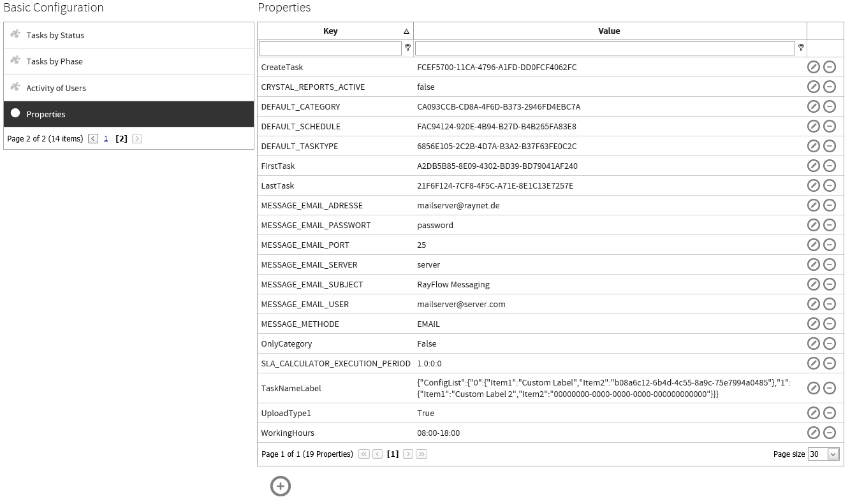Edit the UploadType1 property
The width and height of the screenshot is (850, 504).
click(x=814, y=413)
